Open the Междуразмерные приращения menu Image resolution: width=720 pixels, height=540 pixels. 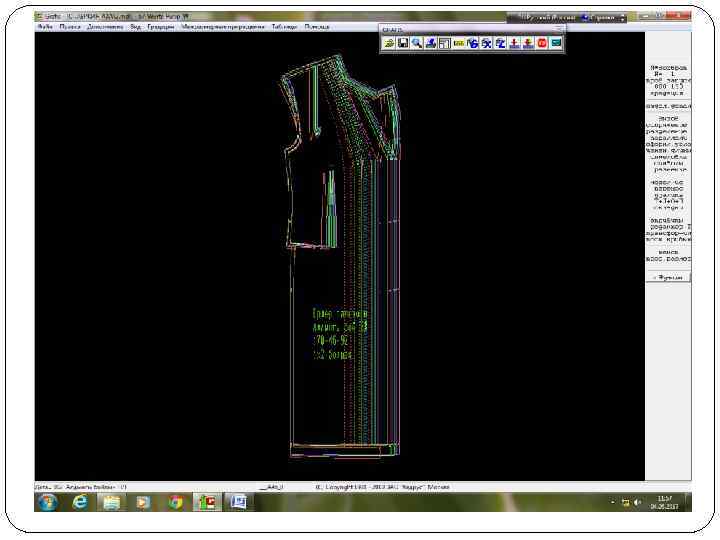223,27
